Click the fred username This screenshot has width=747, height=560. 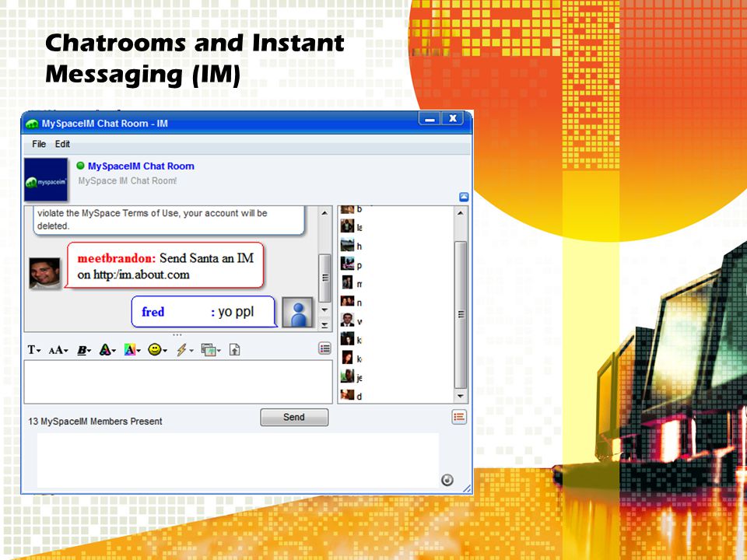tap(153, 312)
